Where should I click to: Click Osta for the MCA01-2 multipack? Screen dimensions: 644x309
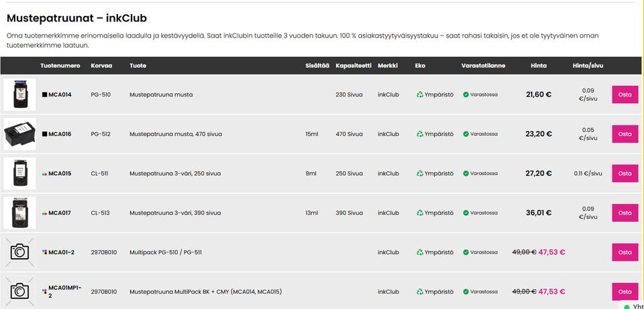pos(625,252)
